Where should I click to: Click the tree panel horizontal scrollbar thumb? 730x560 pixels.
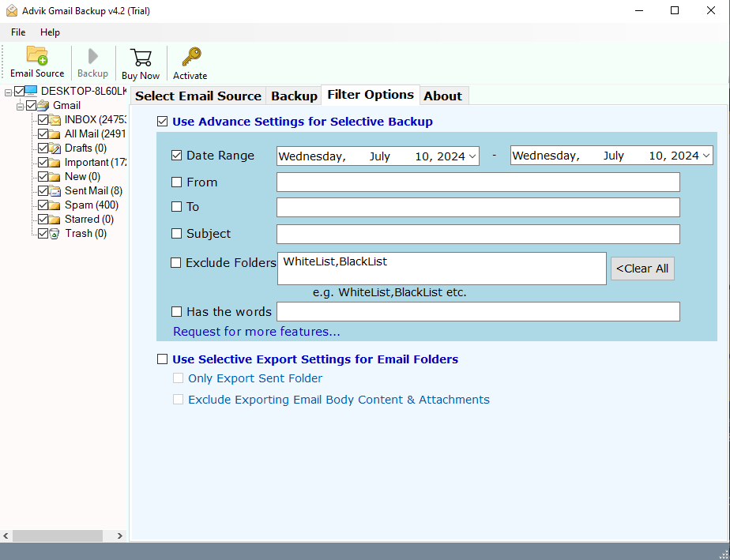pos(58,536)
